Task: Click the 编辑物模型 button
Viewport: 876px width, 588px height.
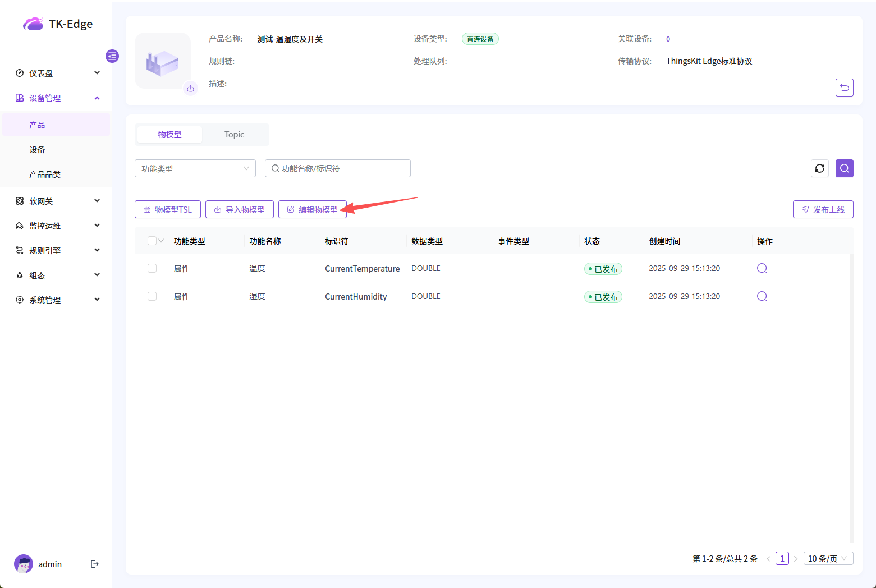Action: pos(312,209)
